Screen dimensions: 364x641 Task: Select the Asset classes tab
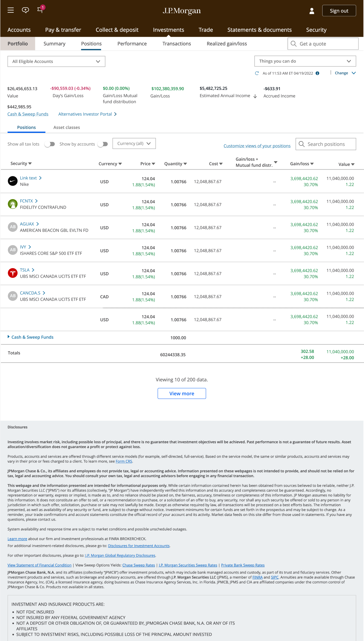pos(67,127)
